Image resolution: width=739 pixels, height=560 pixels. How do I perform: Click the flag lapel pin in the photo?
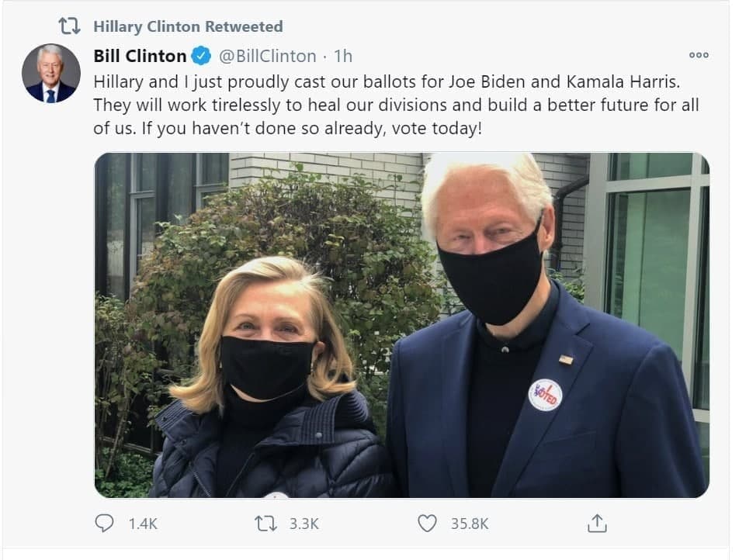click(x=566, y=359)
